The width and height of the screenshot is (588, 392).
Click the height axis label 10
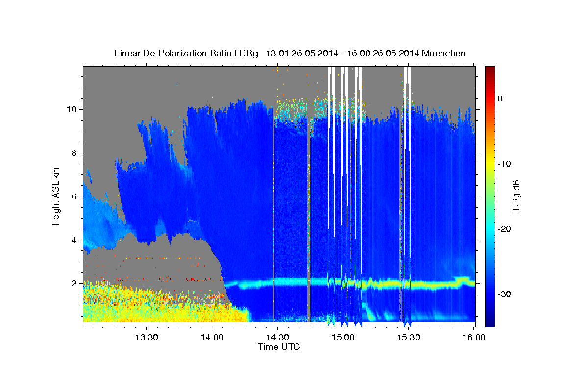coord(72,109)
